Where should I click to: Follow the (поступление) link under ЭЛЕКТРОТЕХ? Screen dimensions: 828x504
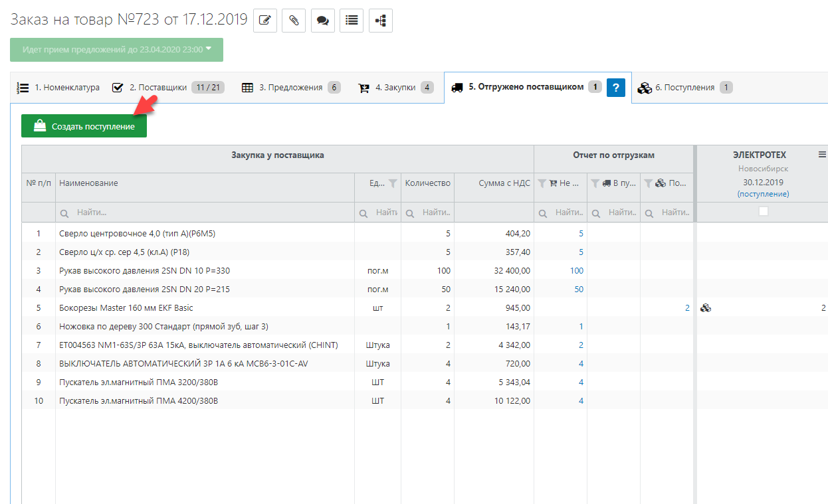point(763,194)
